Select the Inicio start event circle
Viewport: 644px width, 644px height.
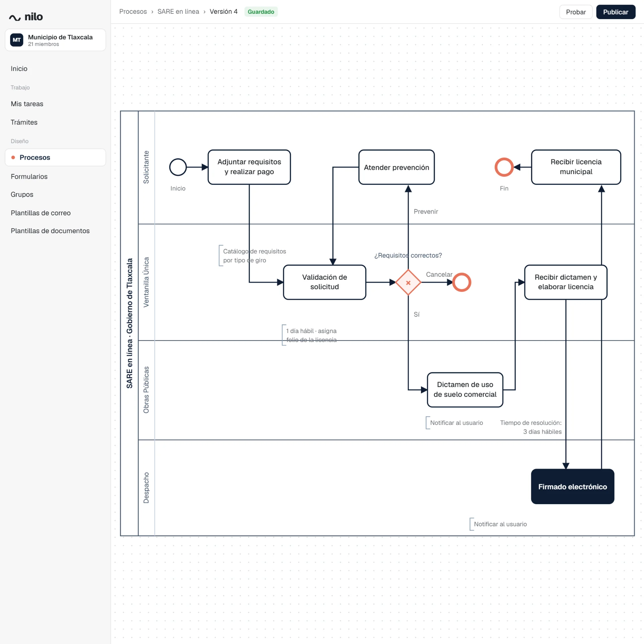click(x=178, y=167)
